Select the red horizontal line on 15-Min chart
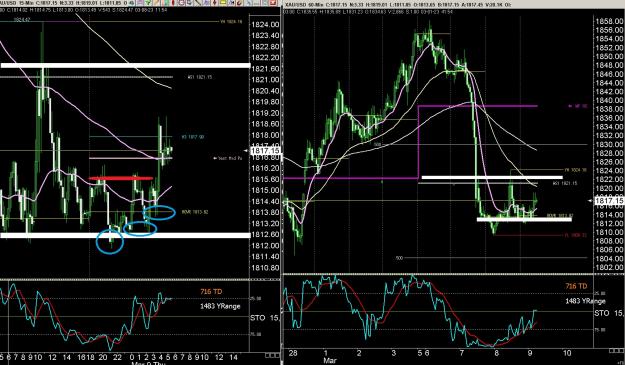The width and height of the screenshot is (625, 365). click(x=121, y=178)
